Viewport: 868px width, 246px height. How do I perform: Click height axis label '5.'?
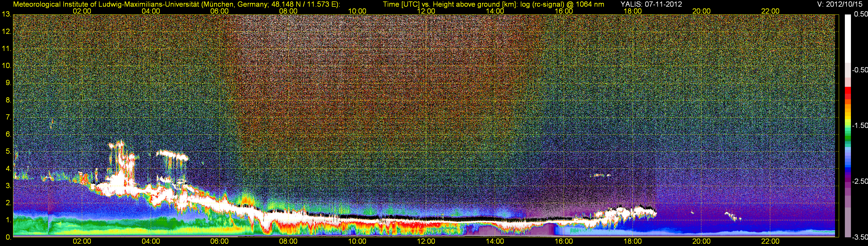click(8, 152)
